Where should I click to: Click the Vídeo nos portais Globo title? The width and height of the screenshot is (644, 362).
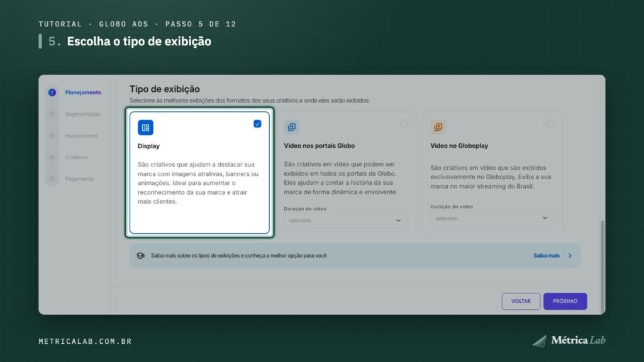tap(319, 146)
